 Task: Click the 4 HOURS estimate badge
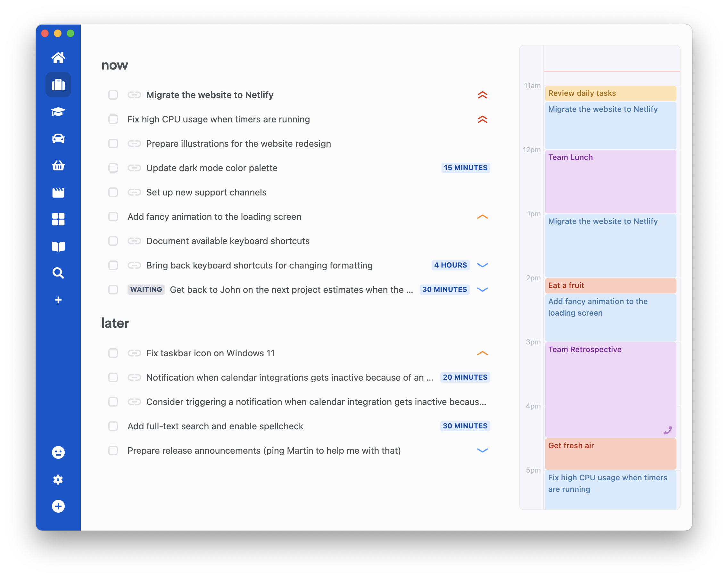coord(450,265)
